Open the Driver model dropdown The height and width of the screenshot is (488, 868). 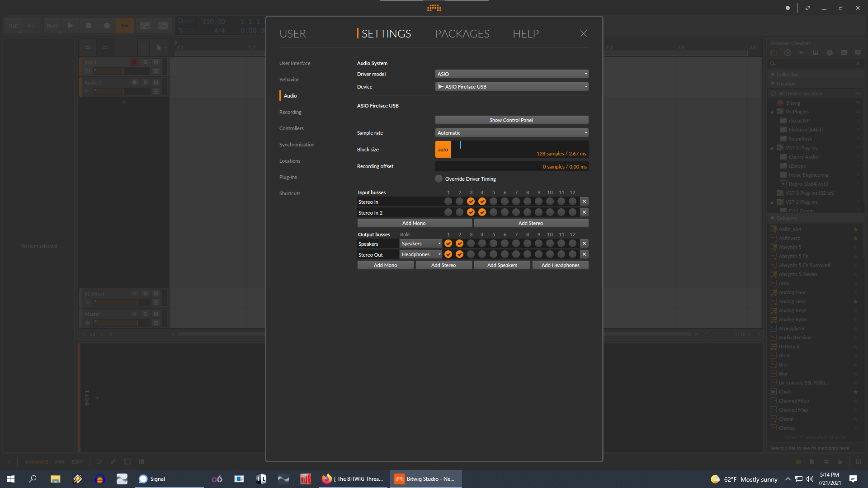512,74
